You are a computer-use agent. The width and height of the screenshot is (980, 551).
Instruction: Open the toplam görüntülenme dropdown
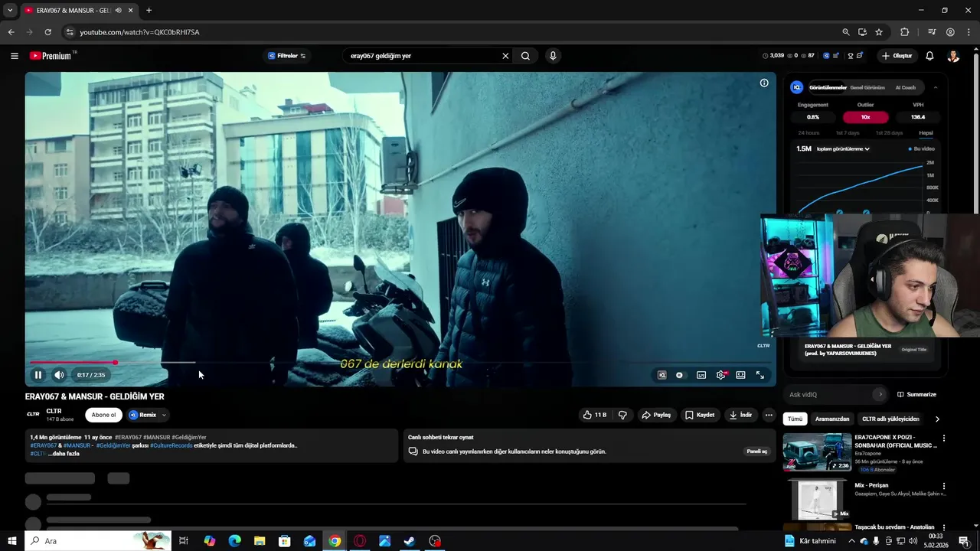coord(843,148)
